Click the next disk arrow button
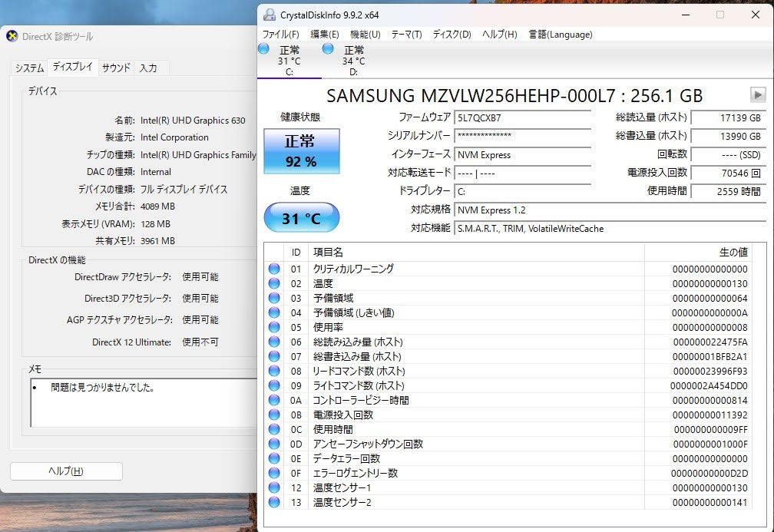 pos(758,94)
